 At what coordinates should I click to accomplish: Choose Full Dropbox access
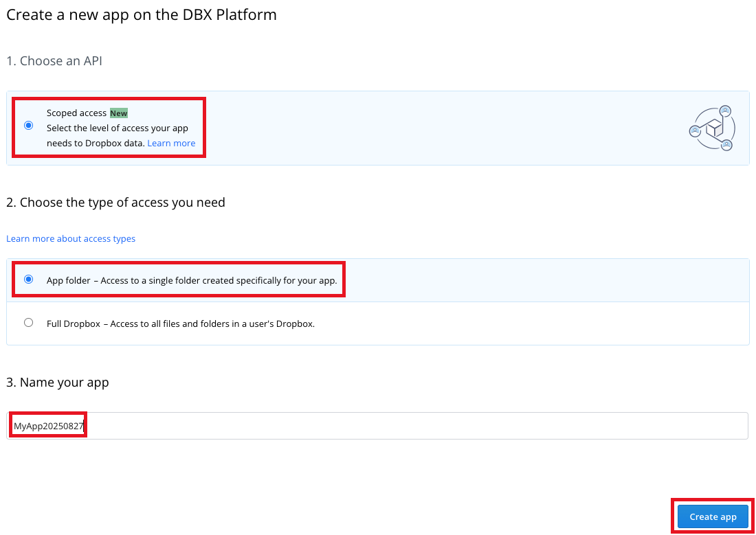tap(28, 322)
